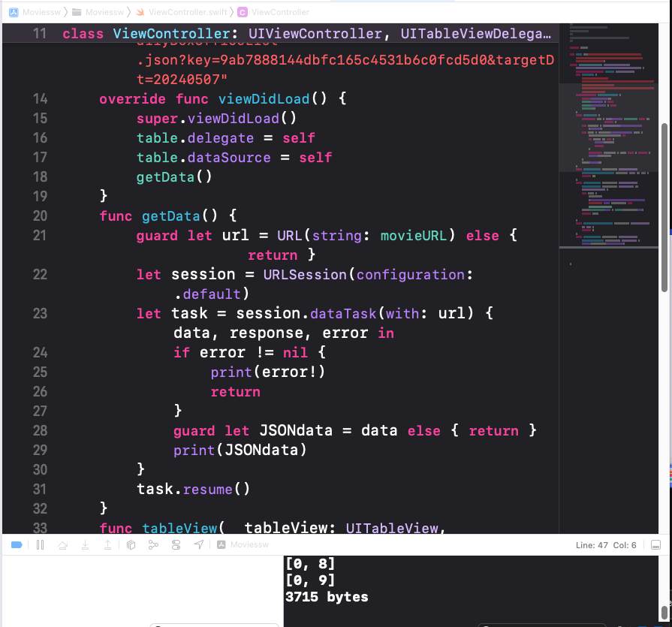The height and width of the screenshot is (627, 672).
Task: Click getData function declaration on line 20
Action: pos(171,216)
